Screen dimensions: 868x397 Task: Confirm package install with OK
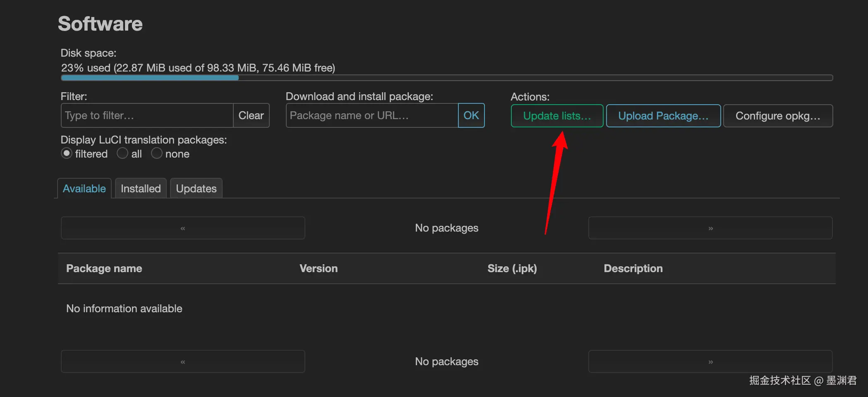pos(471,115)
